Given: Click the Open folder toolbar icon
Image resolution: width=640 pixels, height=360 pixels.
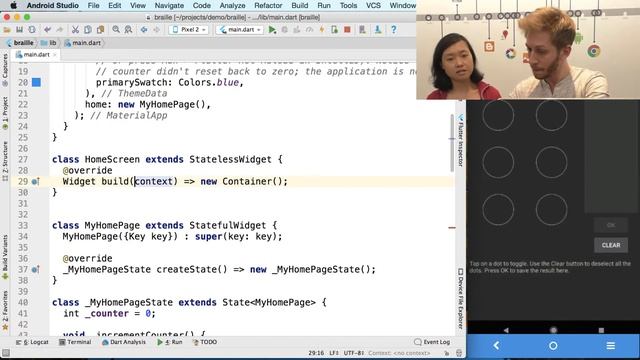Looking at the screenshot, I should (x=7, y=30).
